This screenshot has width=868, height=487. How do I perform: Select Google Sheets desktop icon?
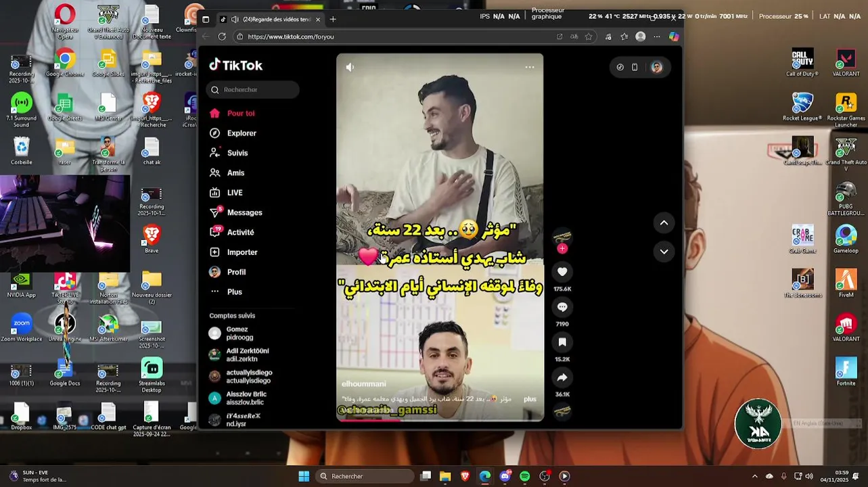point(65,107)
